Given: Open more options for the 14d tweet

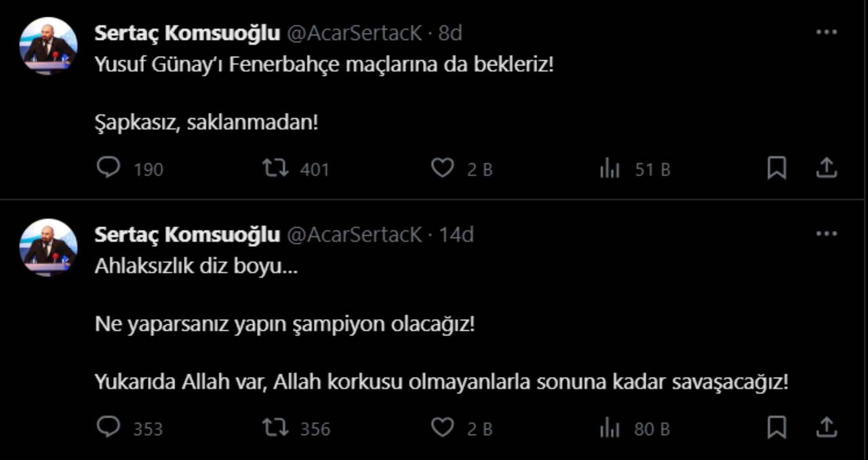Looking at the screenshot, I should pyautogui.click(x=826, y=234).
